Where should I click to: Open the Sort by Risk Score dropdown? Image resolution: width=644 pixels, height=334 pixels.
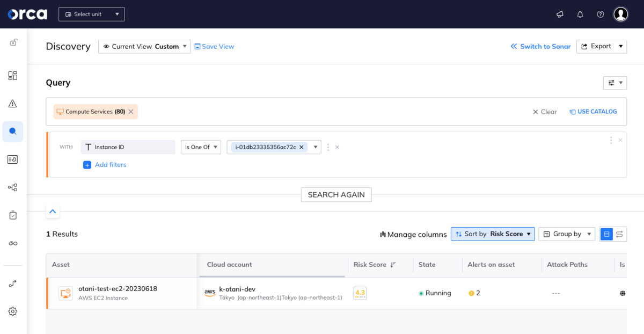(493, 234)
